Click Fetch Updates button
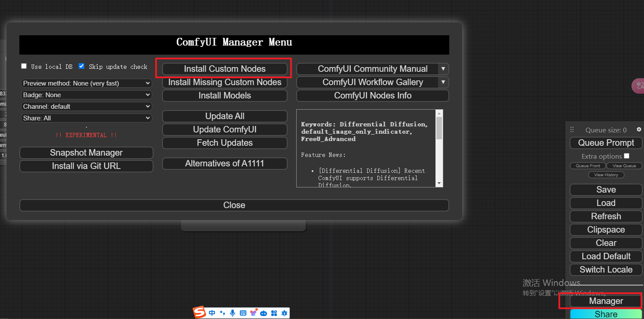Image resolution: width=644 pixels, height=319 pixels. point(225,143)
